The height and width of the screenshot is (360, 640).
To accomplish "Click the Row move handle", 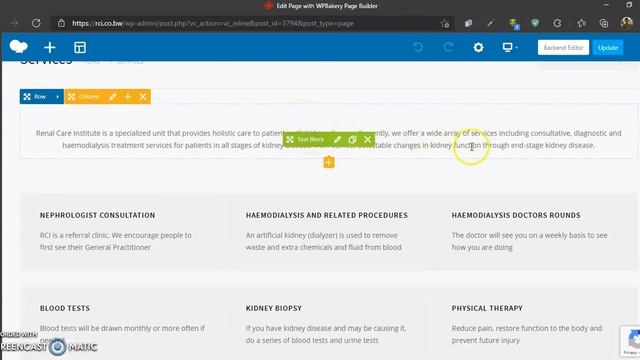I will pyautogui.click(x=27, y=97).
